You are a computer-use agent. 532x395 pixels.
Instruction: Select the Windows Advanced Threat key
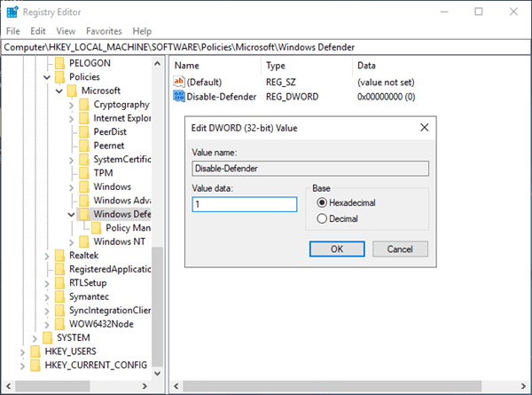pyautogui.click(x=122, y=201)
